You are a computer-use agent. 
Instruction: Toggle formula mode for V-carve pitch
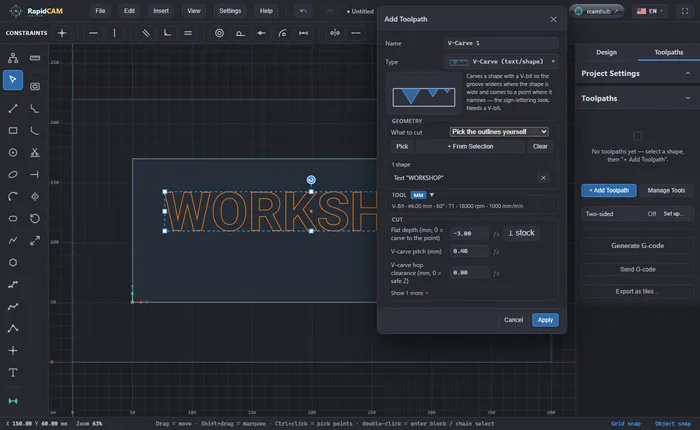coord(496,252)
